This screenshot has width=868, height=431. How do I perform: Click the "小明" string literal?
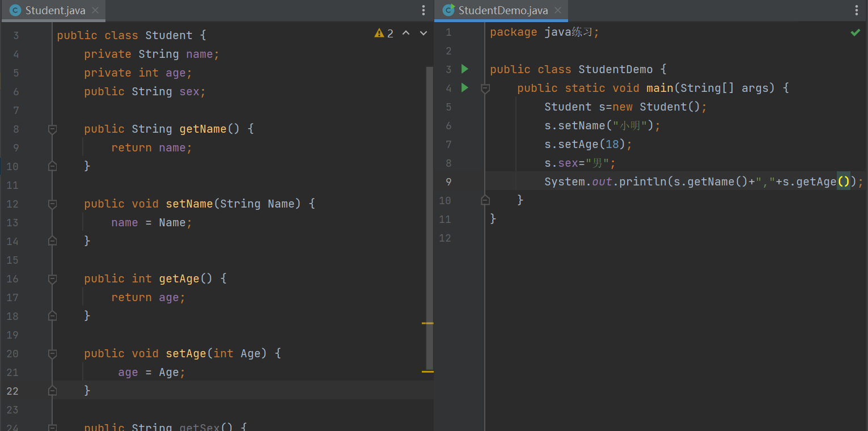point(630,126)
